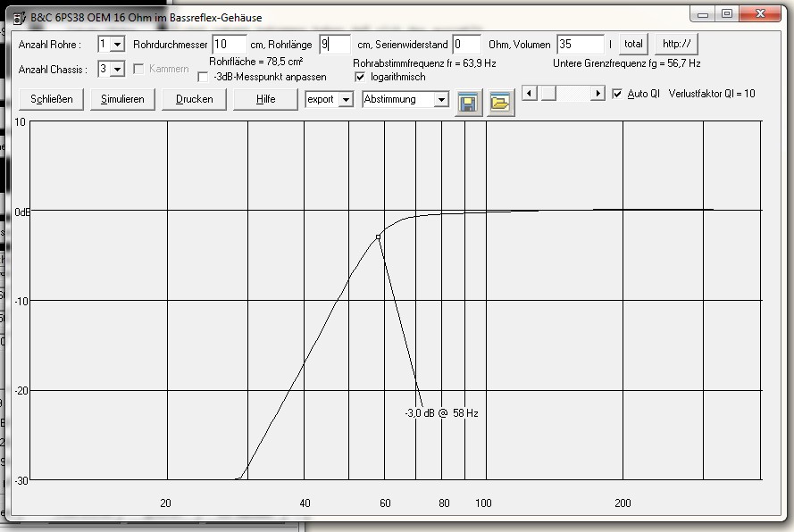Viewport: 794px width, 532px height.
Task: Open the Abstimmung dropdown
Action: 441,99
